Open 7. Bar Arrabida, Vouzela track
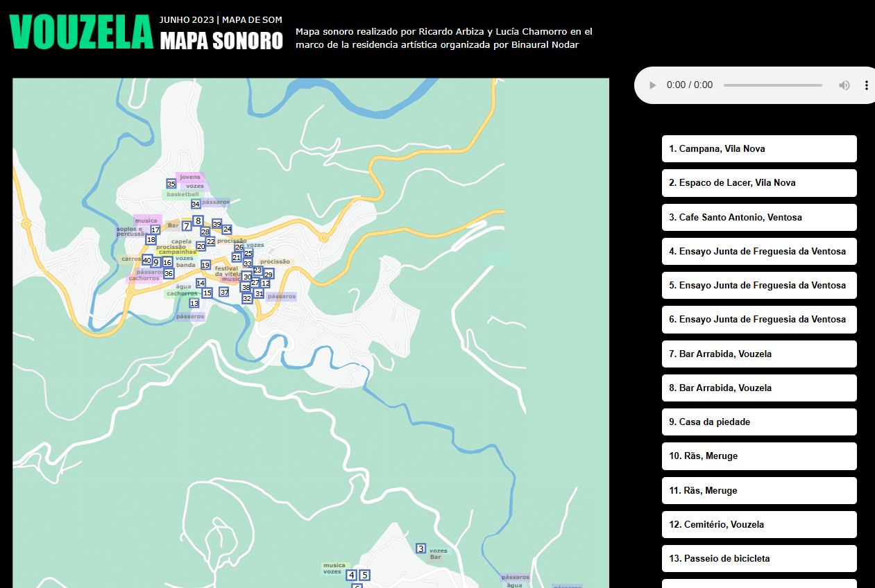The image size is (875, 588). [758, 354]
